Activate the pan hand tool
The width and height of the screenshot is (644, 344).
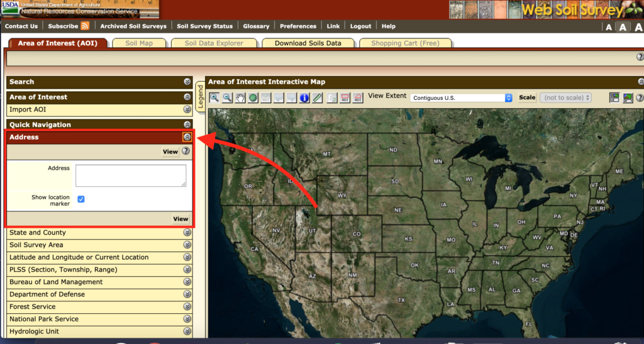[x=240, y=97]
